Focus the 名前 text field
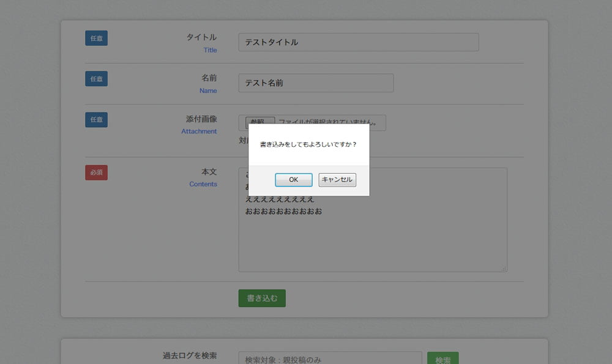Viewport: 612px width, 364px height. click(x=315, y=83)
